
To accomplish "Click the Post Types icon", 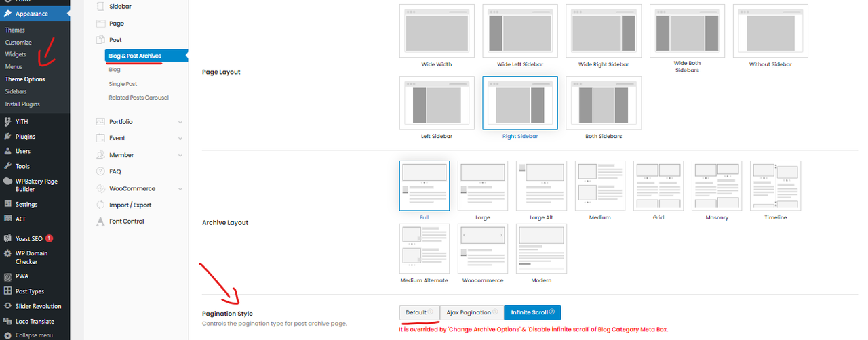I will tap(8, 291).
